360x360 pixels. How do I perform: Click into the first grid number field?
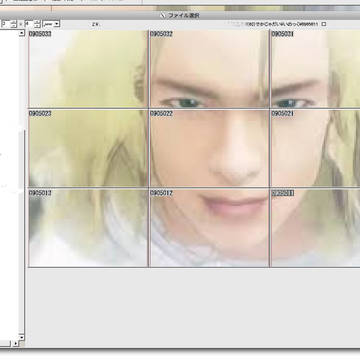6,24
